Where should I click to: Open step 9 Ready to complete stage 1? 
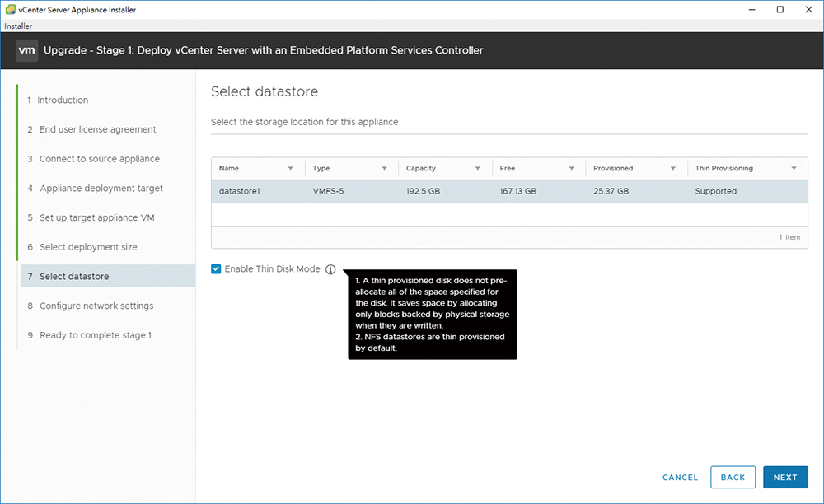[89, 335]
